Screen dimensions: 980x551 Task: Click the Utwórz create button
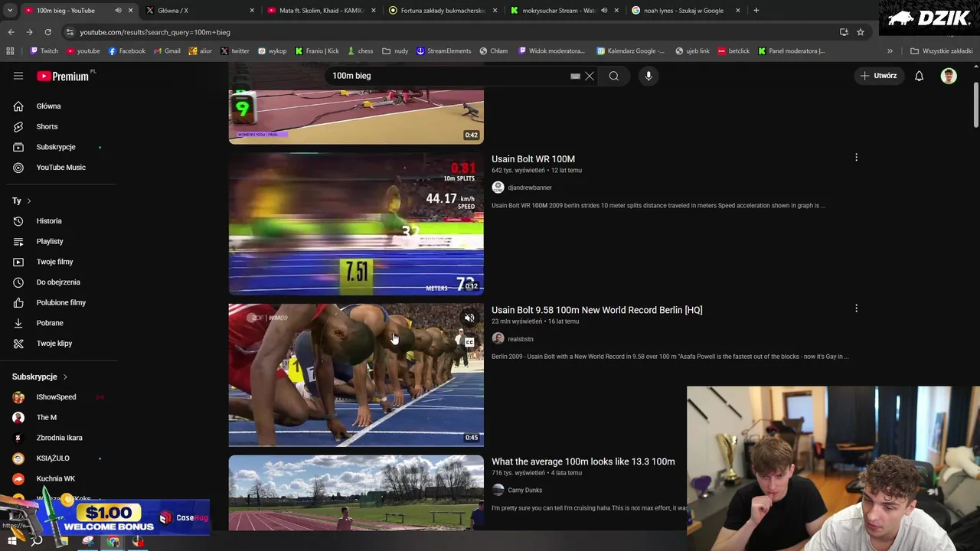click(x=878, y=76)
